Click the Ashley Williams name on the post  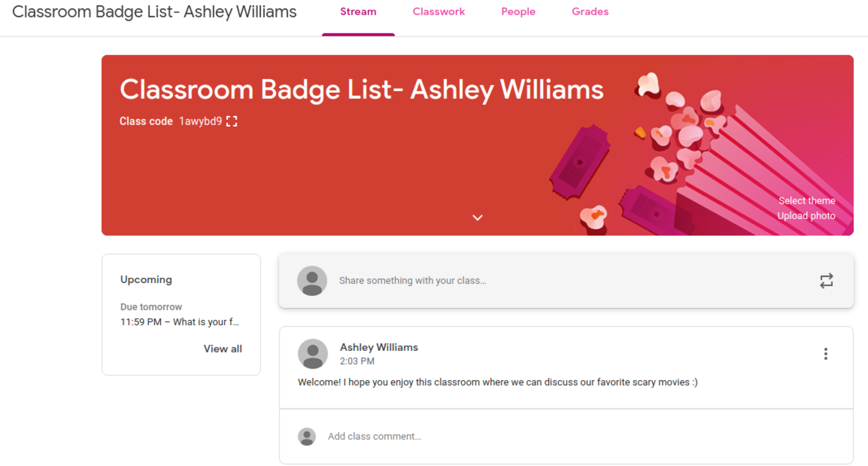379,347
